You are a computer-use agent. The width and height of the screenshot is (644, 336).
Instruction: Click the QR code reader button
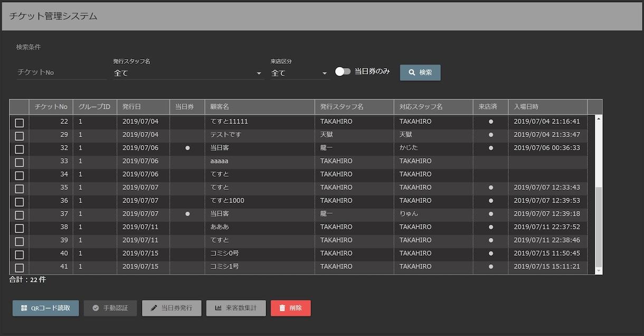[x=45, y=308]
